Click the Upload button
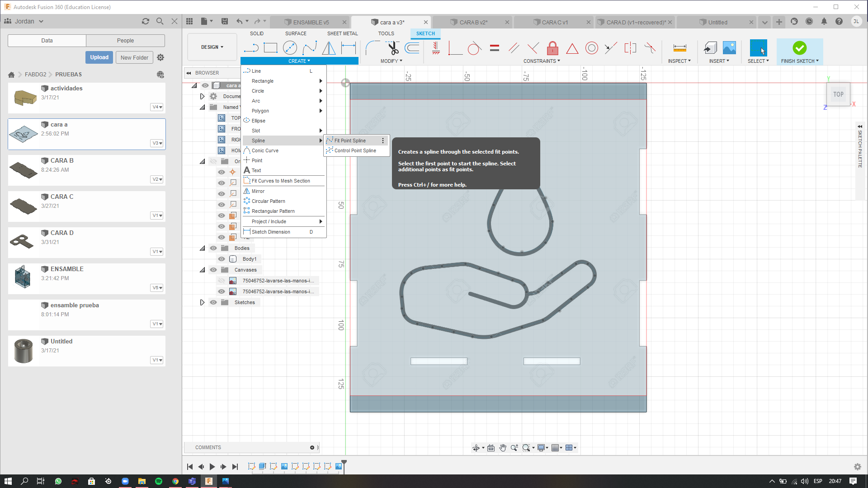Image resolution: width=868 pixels, height=488 pixels. tap(99, 57)
